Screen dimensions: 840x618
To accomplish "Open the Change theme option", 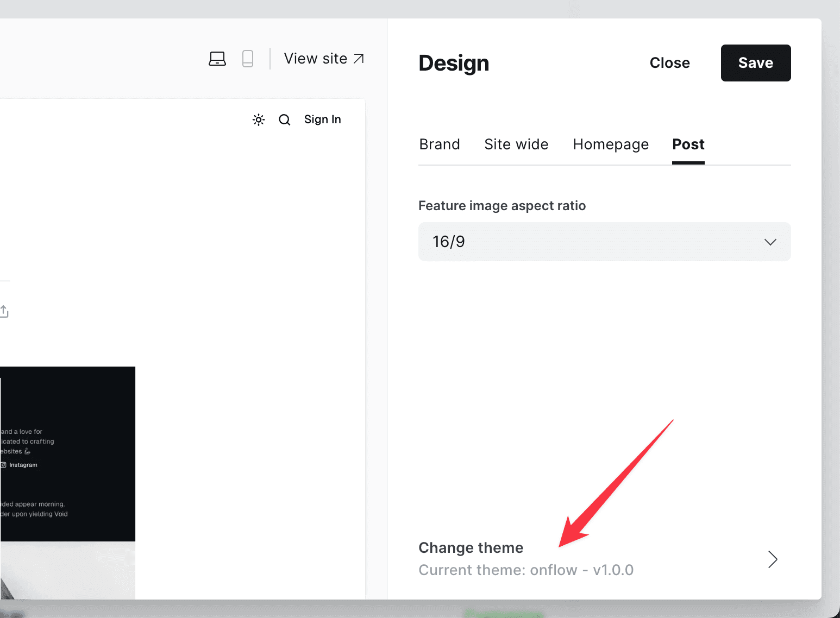I will pyautogui.click(x=471, y=548).
